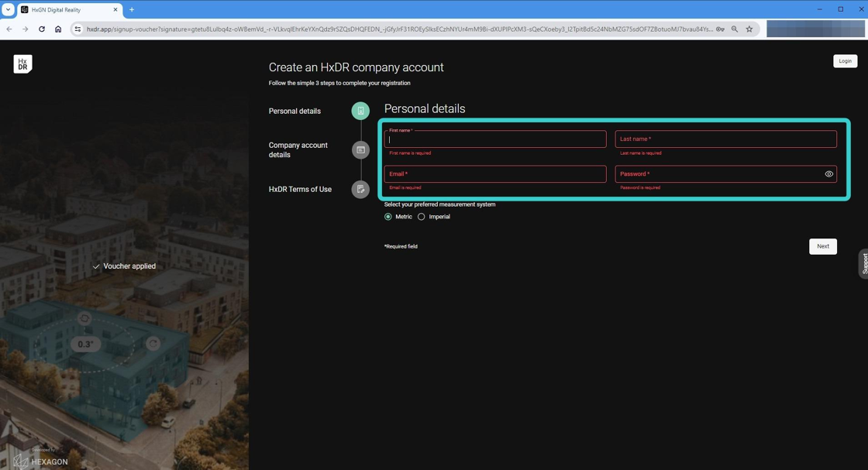Maximize the browser window
The height and width of the screenshot is (470, 868).
(840, 9)
